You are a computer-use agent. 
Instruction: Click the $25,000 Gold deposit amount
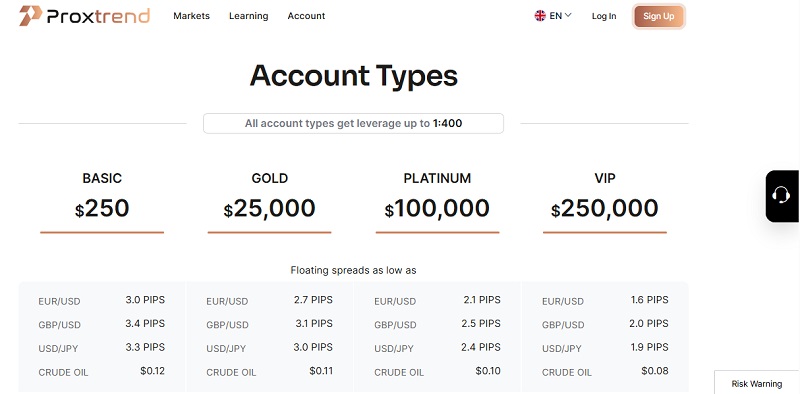269,208
